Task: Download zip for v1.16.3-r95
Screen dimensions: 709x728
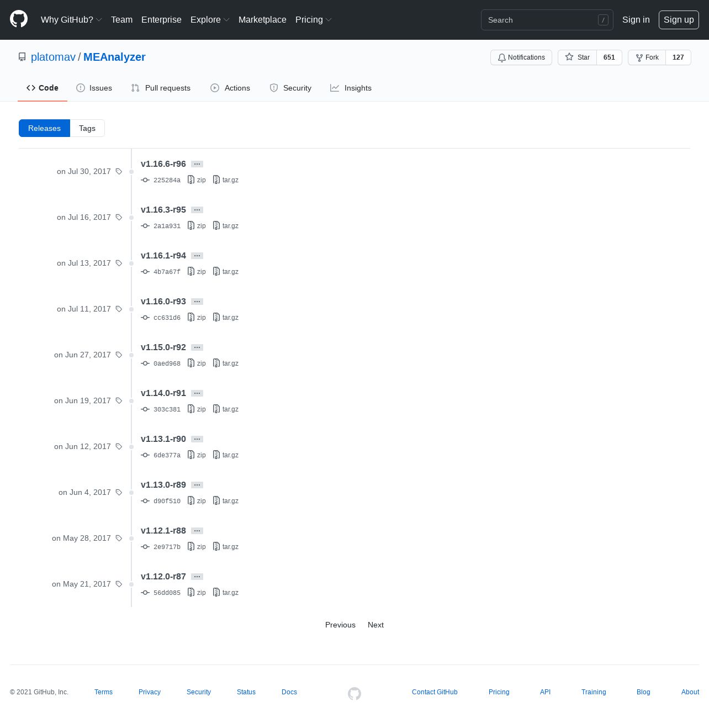Action: click(197, 226)
